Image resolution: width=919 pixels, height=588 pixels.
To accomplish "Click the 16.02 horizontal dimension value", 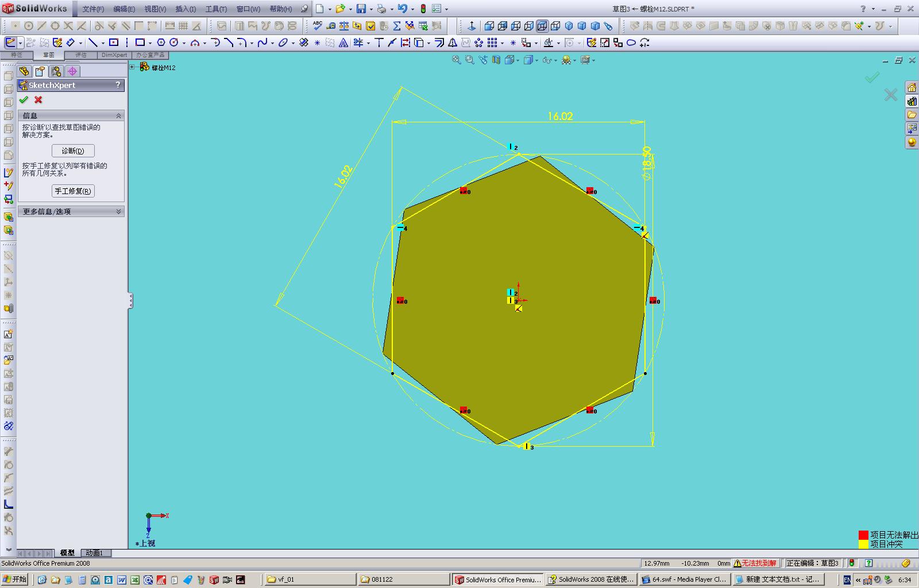I will pos(560,117).
